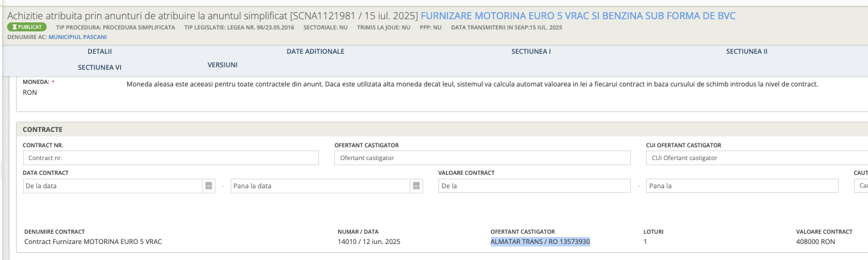Click the Ofertant castigator filter input

pos(482,158)
